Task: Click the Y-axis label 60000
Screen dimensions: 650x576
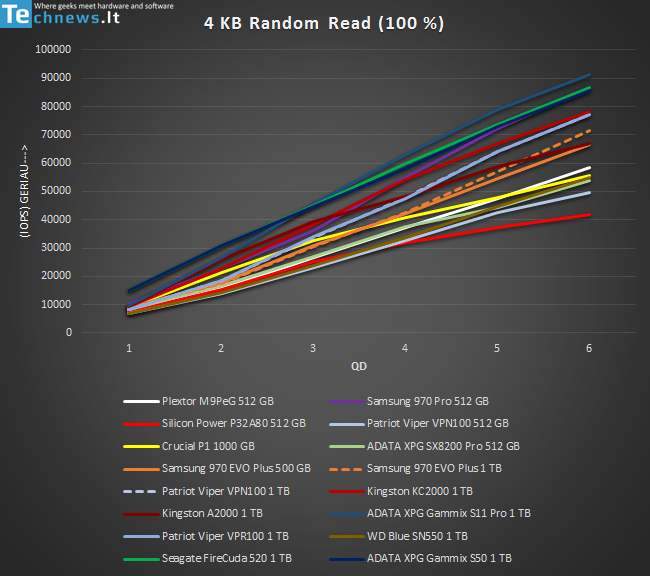Action: click(x=56, y=163)
